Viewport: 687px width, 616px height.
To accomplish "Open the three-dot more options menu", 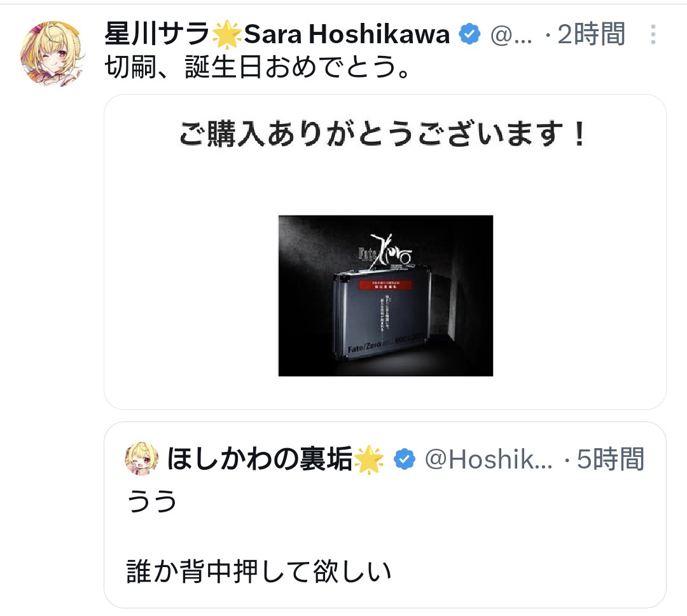I will point(653,34).
